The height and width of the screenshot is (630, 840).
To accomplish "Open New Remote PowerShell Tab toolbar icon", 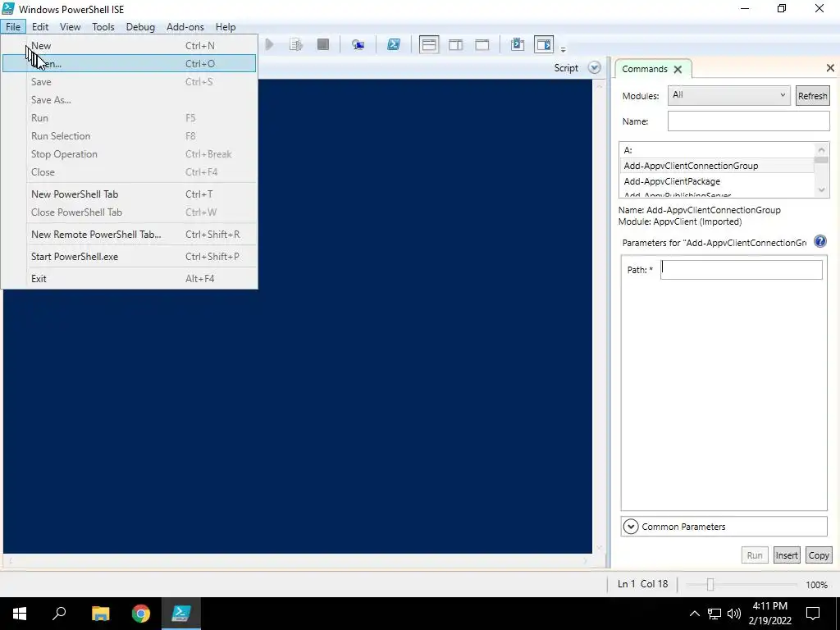I will (x=358, y=45).
